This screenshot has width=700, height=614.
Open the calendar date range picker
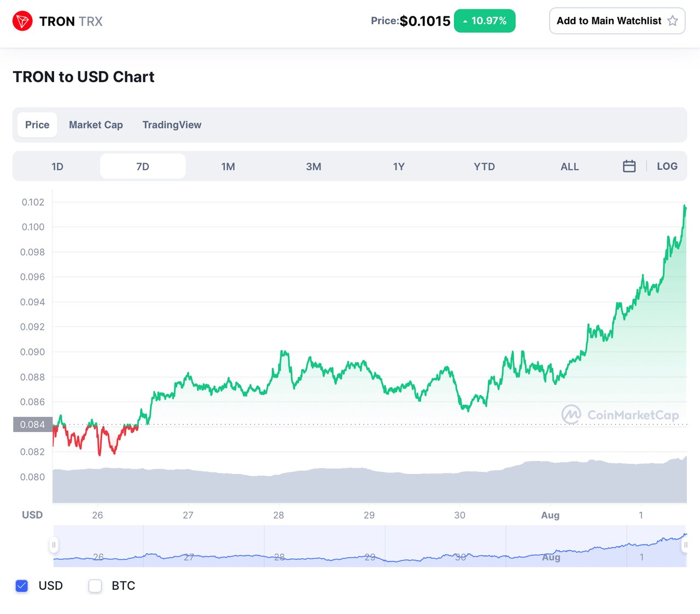click(x=629, y=166)
